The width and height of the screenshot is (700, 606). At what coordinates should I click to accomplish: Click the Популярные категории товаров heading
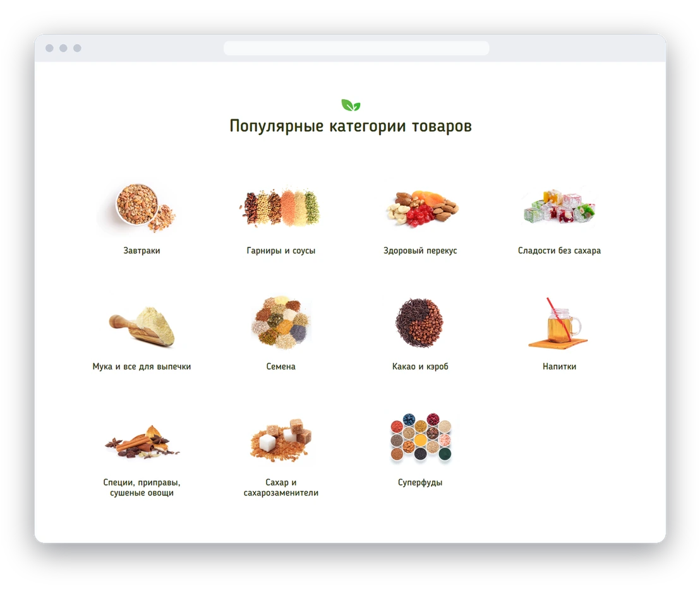point(351,126)
